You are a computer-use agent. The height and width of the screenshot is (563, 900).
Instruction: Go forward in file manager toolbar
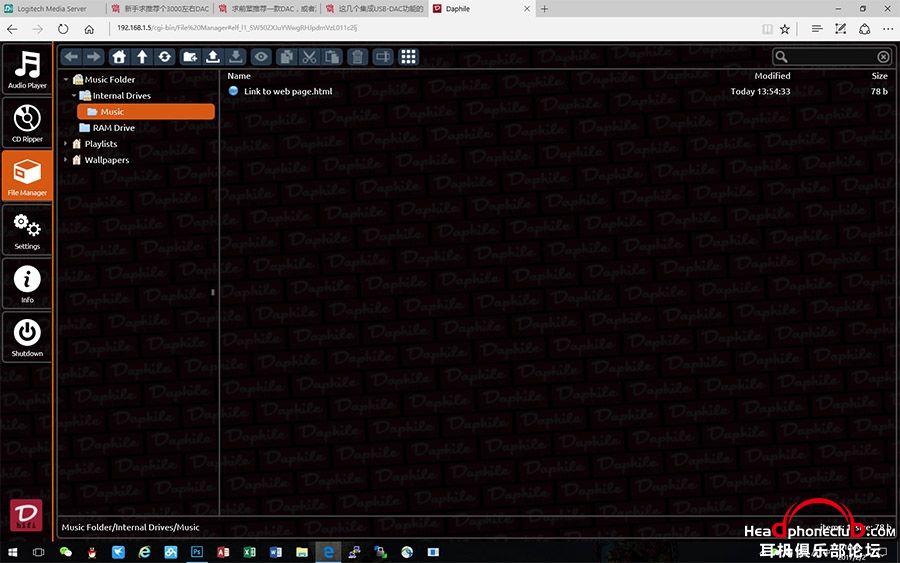point(93,57)
